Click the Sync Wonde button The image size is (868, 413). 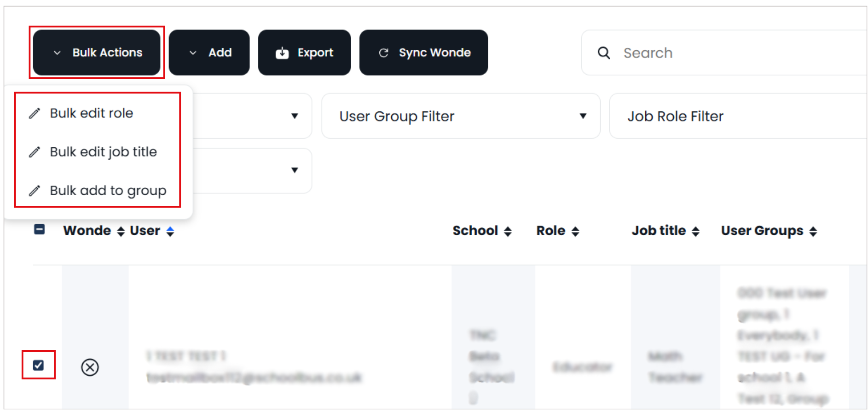click(x=423, y=52)
